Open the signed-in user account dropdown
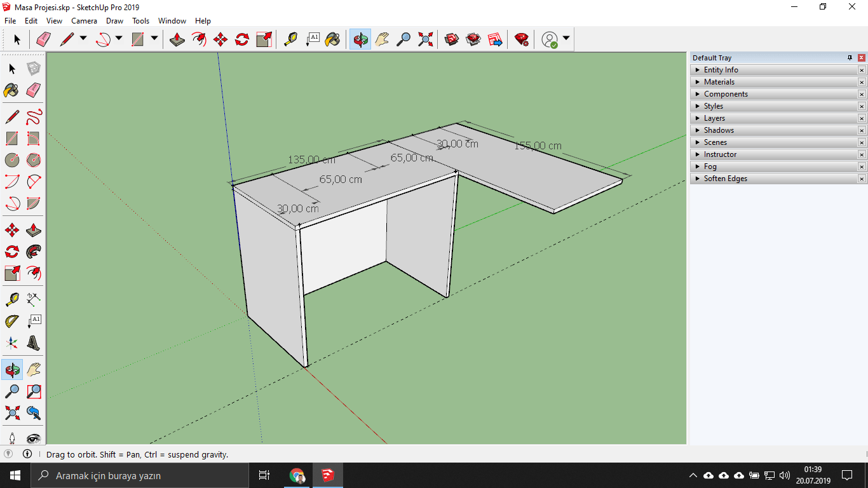868x488 pixels. (566, 39)
